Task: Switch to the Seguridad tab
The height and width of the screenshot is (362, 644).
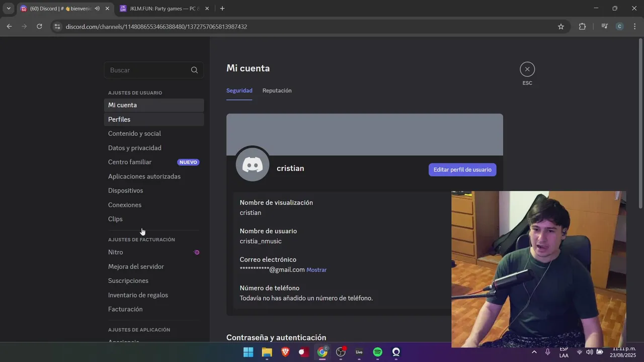Action: [239, 90]
